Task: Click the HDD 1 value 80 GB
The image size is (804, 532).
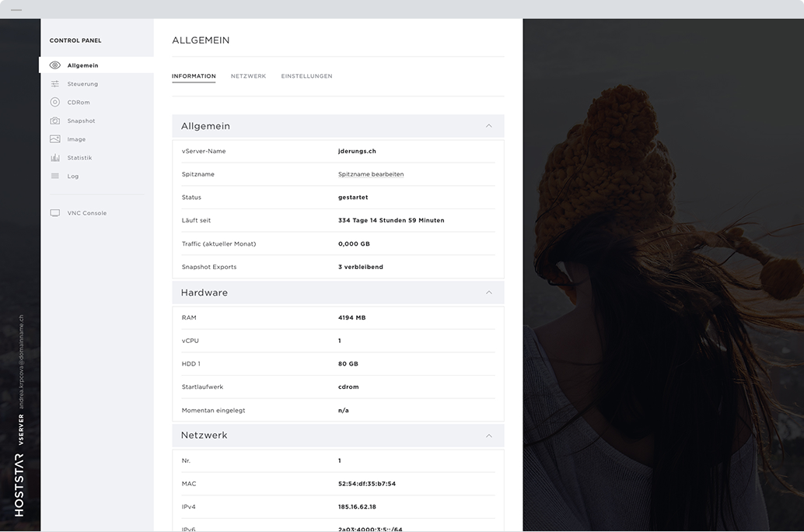Action: (348, 364)
